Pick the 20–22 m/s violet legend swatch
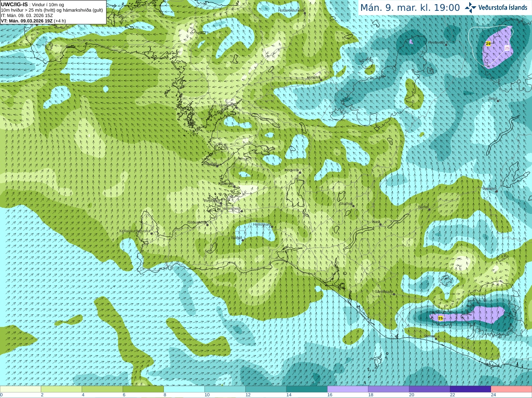 tap(430, 389)
